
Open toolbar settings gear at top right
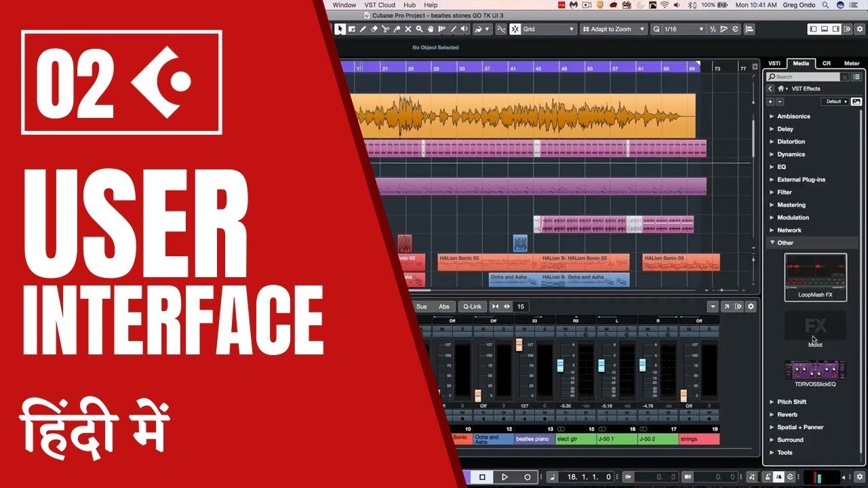click(860, 29)
